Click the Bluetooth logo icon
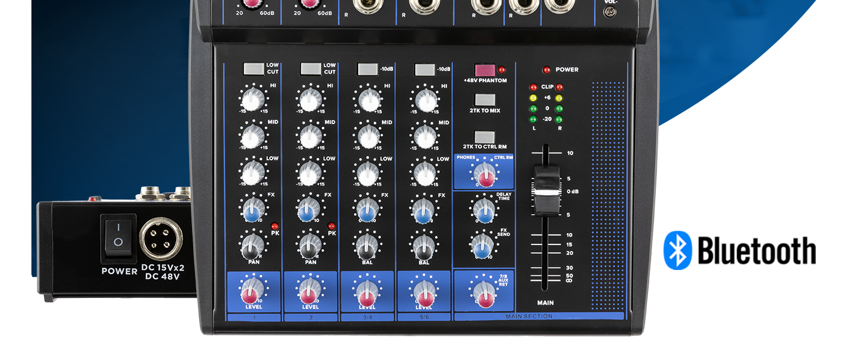Image resolution: width=868 pixels, height=356 pixels. point(677,250)
